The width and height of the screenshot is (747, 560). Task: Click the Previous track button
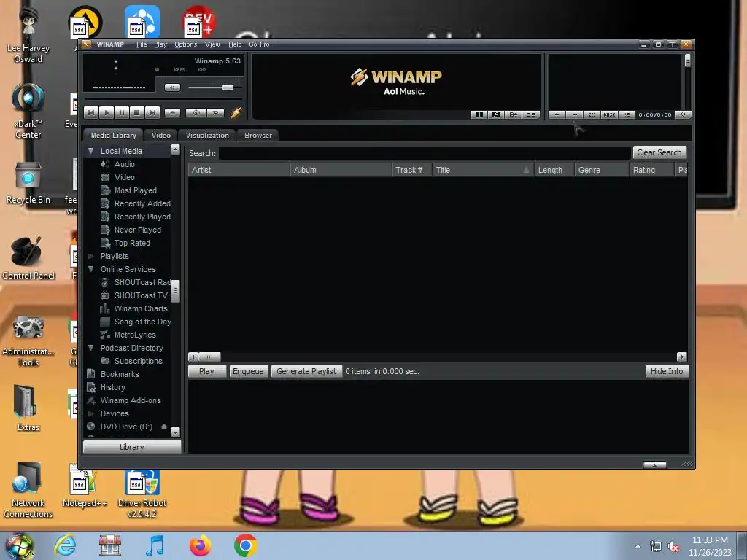click(91, 113)
